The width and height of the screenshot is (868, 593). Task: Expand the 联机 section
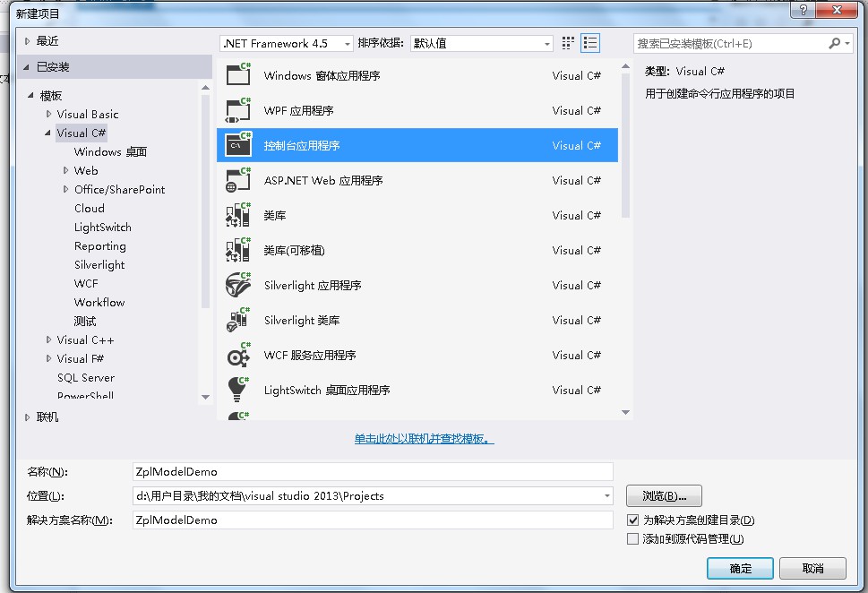27,417
